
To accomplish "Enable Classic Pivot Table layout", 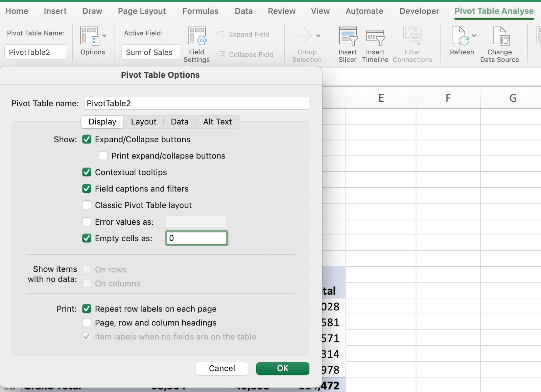I will (87, 205).
